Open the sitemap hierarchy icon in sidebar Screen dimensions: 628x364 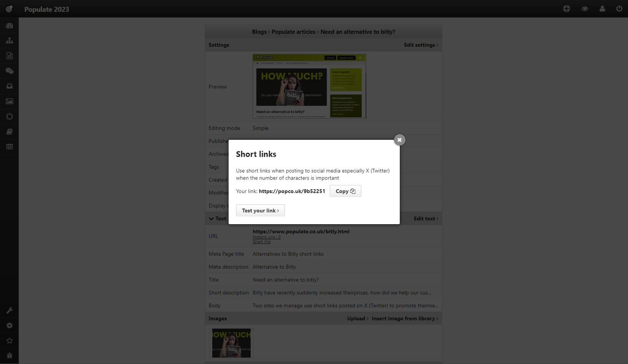click(x=10, y=41)
